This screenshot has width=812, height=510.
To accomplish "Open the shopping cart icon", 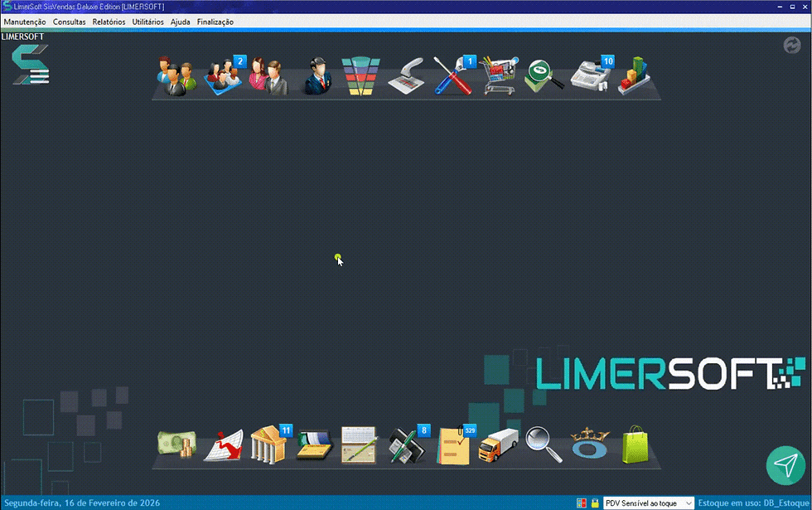I will pyautogui.click(x=499, y=76).
